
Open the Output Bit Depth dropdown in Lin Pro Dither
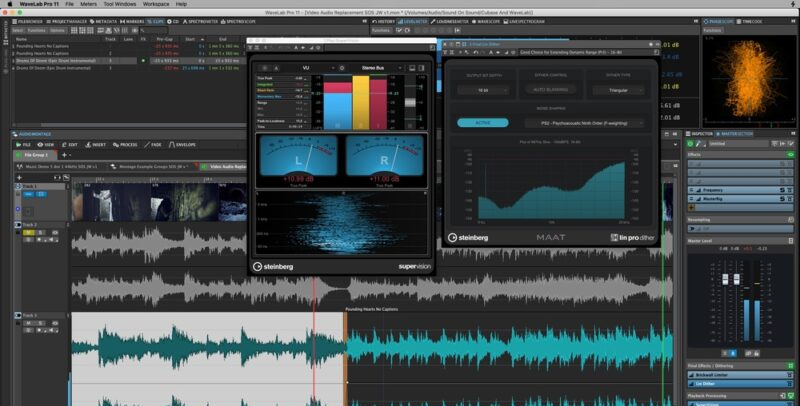(x=483, y=90)
